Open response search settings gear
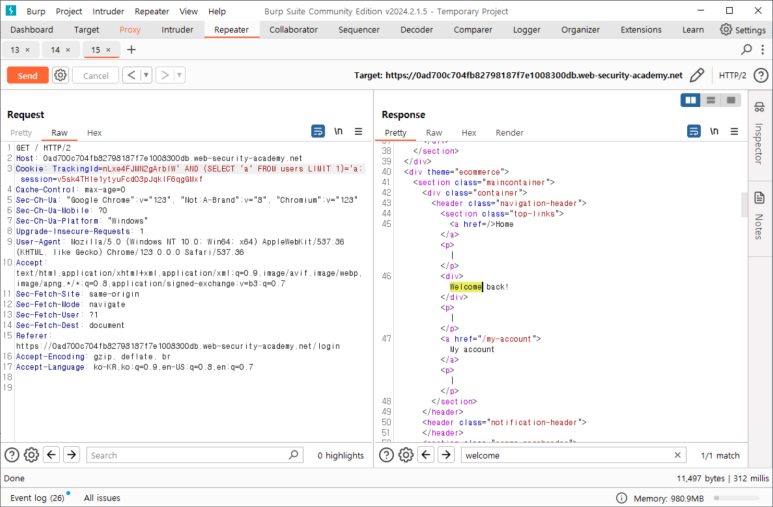The height and width of the screenshot is (507, 773). click(x=406, y=455)
